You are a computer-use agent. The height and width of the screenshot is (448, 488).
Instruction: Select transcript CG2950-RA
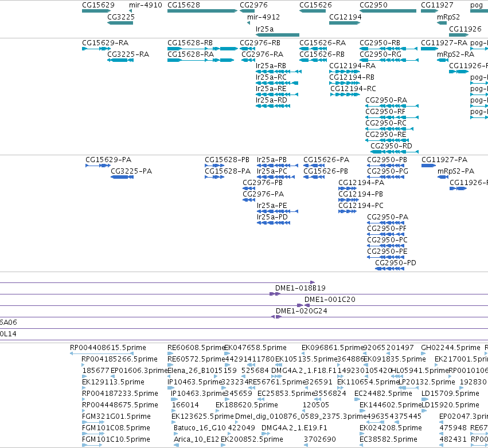392,106
